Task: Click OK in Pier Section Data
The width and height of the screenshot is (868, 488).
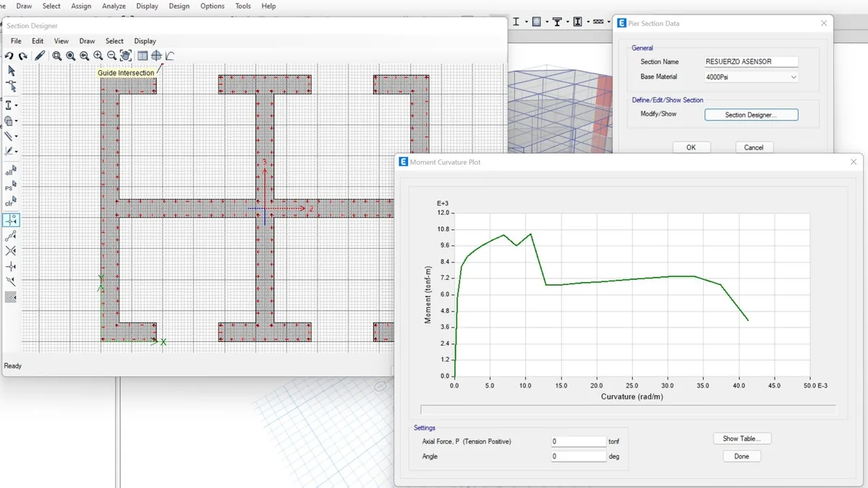Action: pos(691,147)
